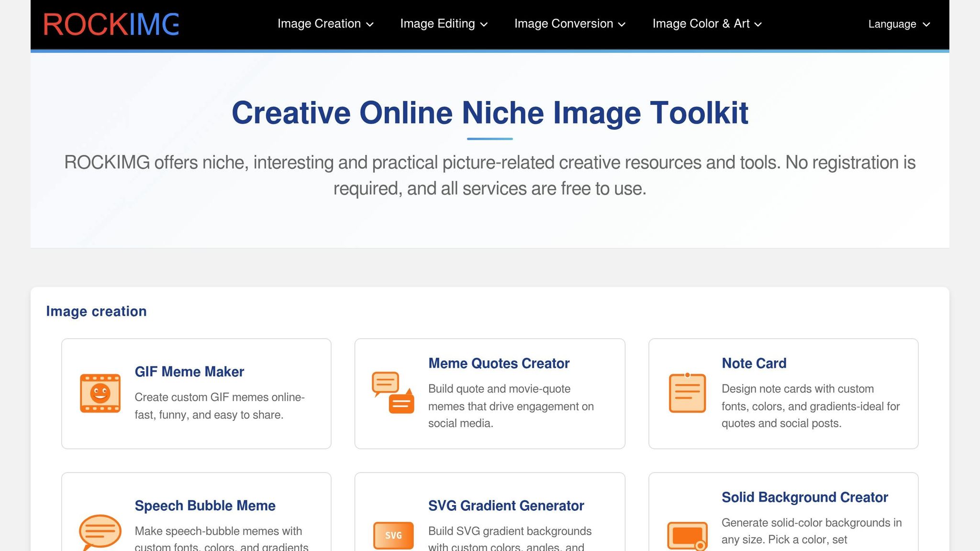Open the Language menu
The image size is (980, 551).
(x=900, y=24)
